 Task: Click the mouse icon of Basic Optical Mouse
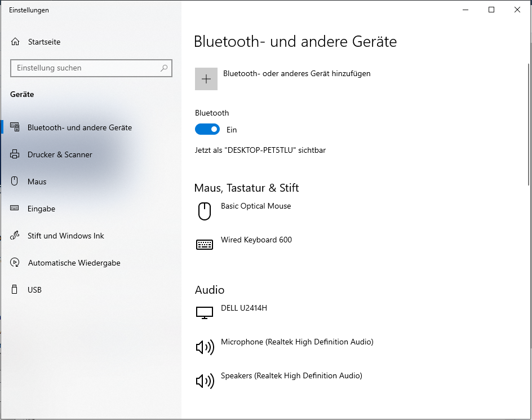point(205,211)
